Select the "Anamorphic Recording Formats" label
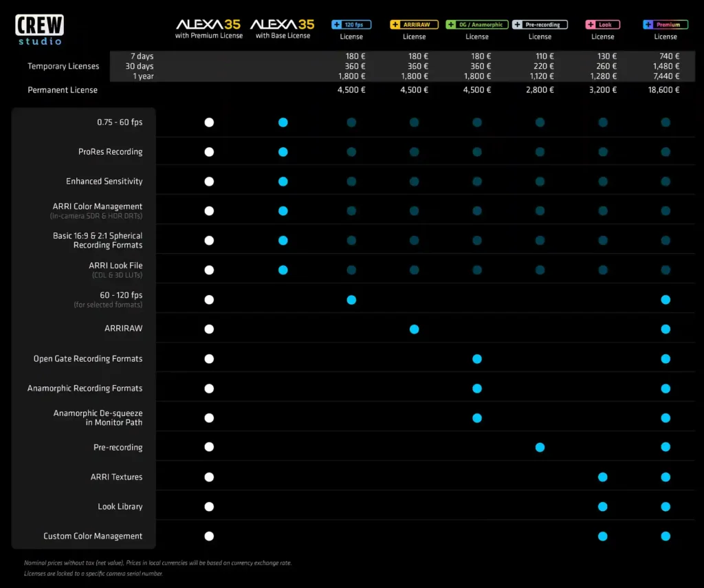The width and height of the screenshot is (704, 588). (85, 388)
